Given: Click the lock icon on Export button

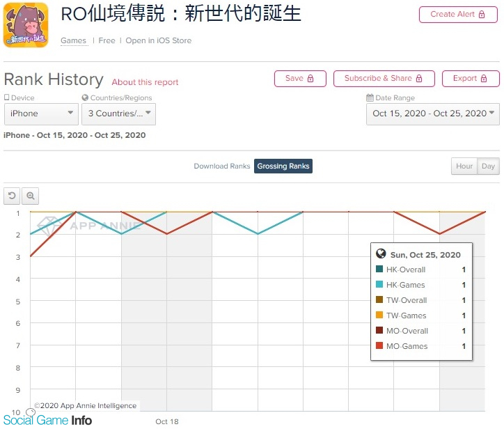Looking at the screenshot, I should tap(484, 79).
